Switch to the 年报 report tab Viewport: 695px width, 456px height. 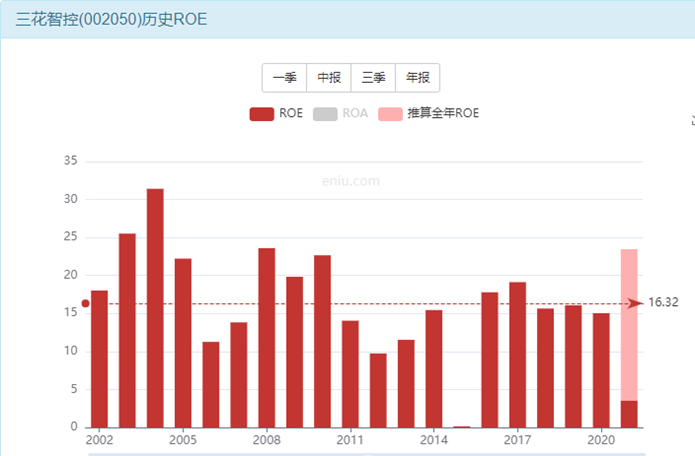tap(418, 78)
